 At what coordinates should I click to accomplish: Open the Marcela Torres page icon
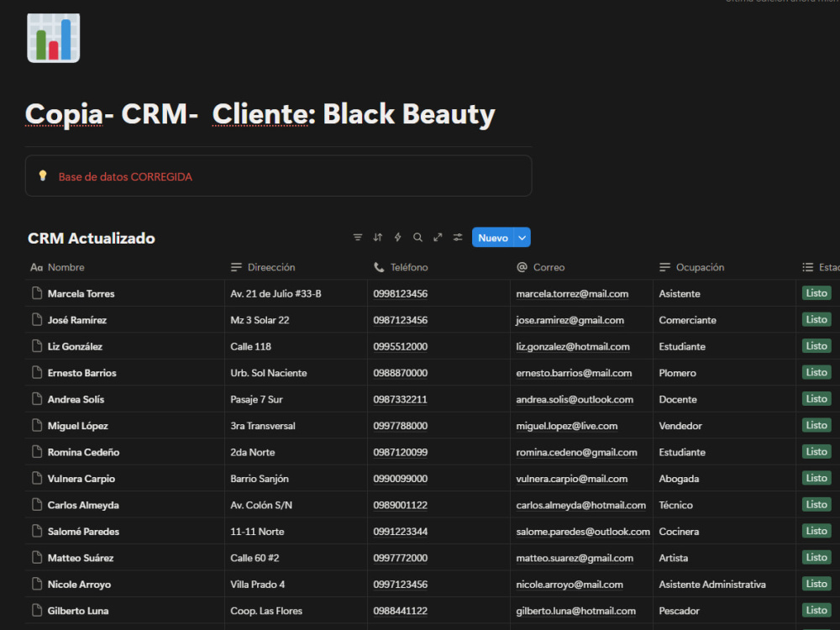pyautogui.click(x=37, y=293)
